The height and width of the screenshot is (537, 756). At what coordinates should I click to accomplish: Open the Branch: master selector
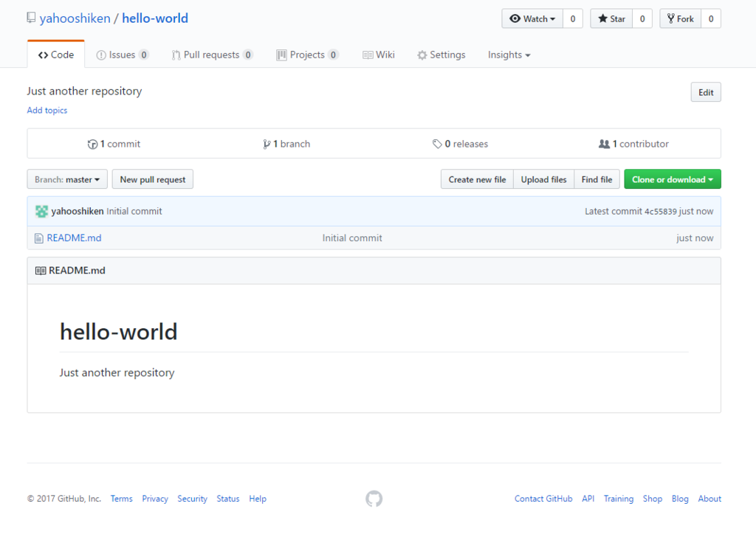67,179
